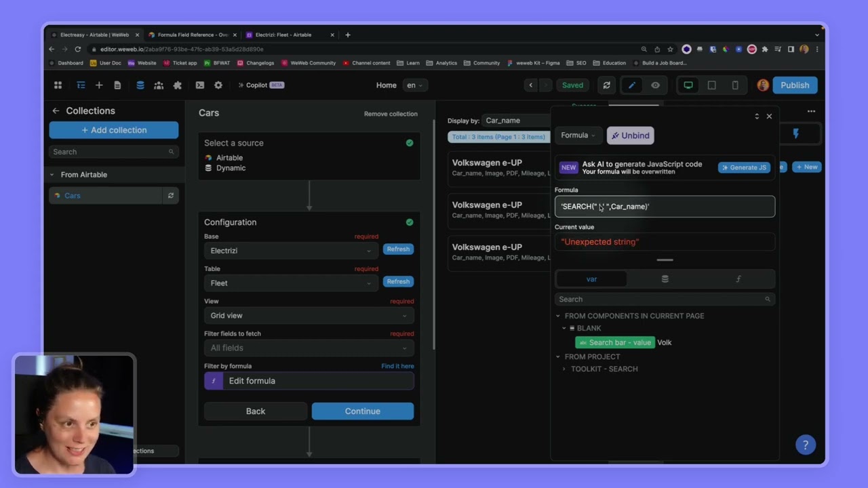The image size is (868, 488).
Task: Open a new browser tab
Action: point(348,35)
